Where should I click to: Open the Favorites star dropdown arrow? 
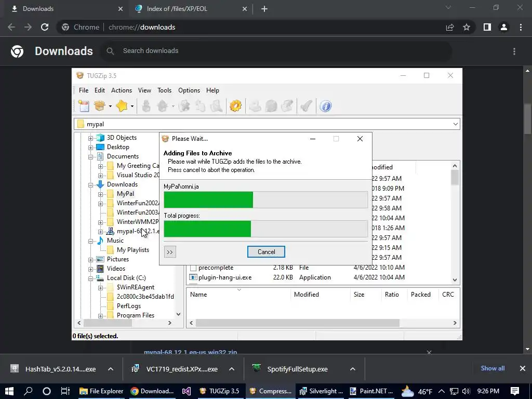(x=132, y=106)
